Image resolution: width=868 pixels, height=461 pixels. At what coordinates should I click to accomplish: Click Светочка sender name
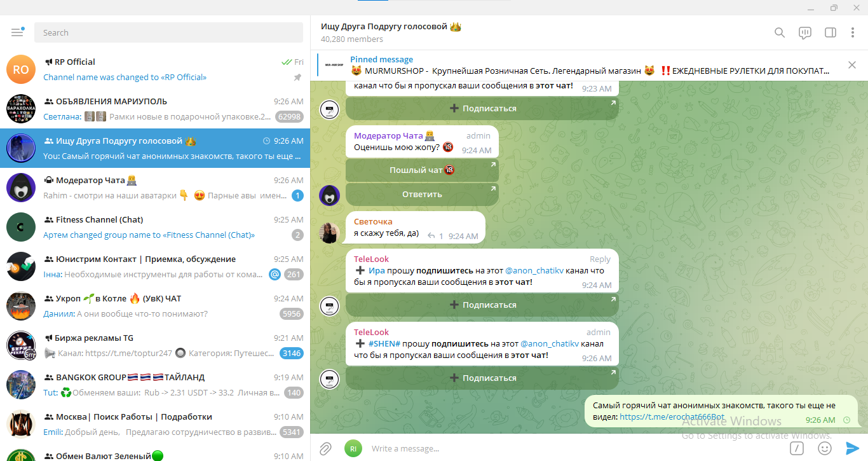click(x=373, y=221)
